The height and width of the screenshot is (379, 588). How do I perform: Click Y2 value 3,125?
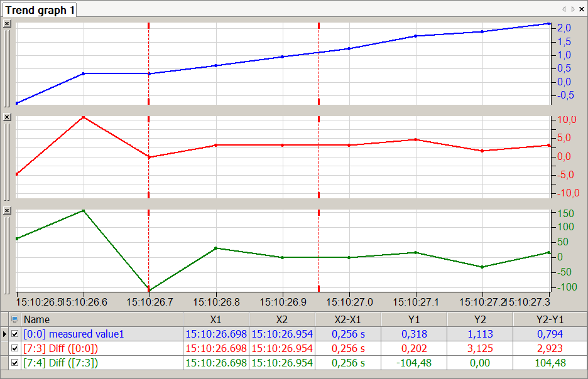point(480,348)
